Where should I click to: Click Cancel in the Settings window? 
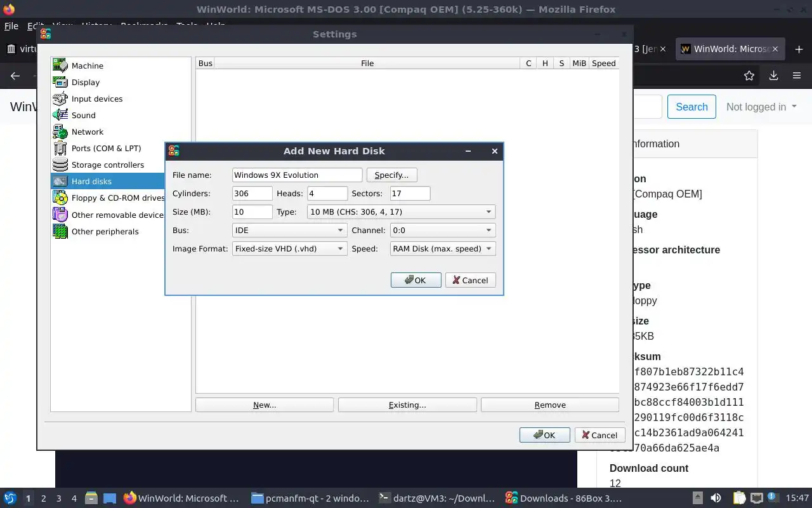coord(599,435)
